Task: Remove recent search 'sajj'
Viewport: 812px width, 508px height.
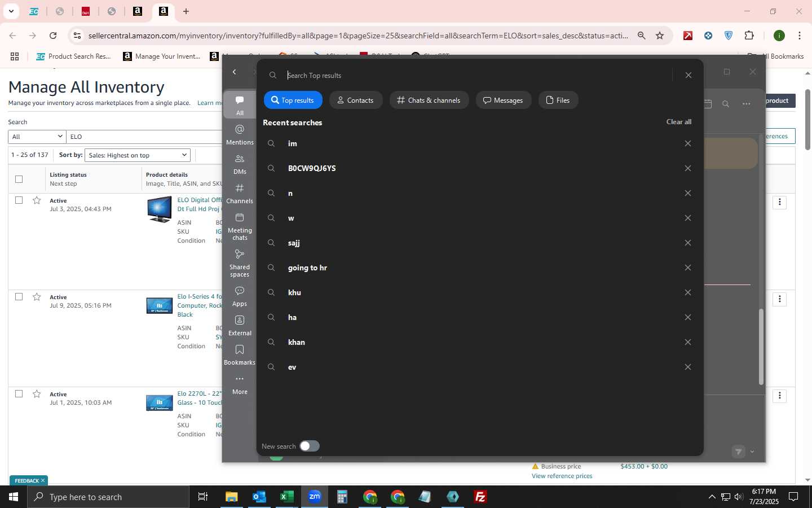Action: [x=688, y=243]
